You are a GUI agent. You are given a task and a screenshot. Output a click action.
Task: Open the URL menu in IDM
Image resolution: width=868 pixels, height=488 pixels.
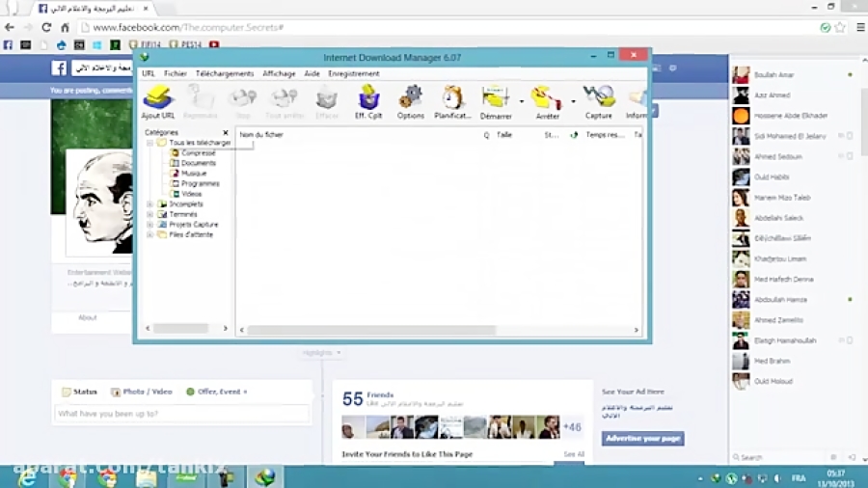(x=149, y=73)
